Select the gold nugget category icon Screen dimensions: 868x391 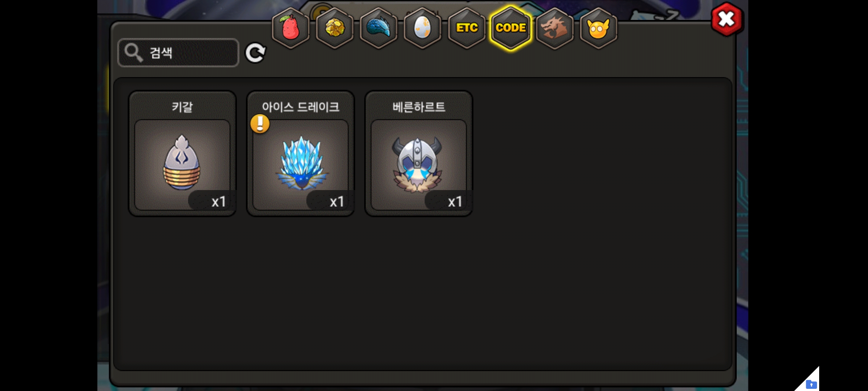point(335,28)
